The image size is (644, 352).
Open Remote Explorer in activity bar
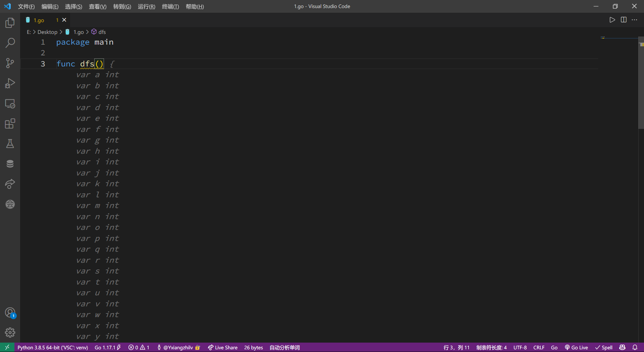click(x=10, y=104)
